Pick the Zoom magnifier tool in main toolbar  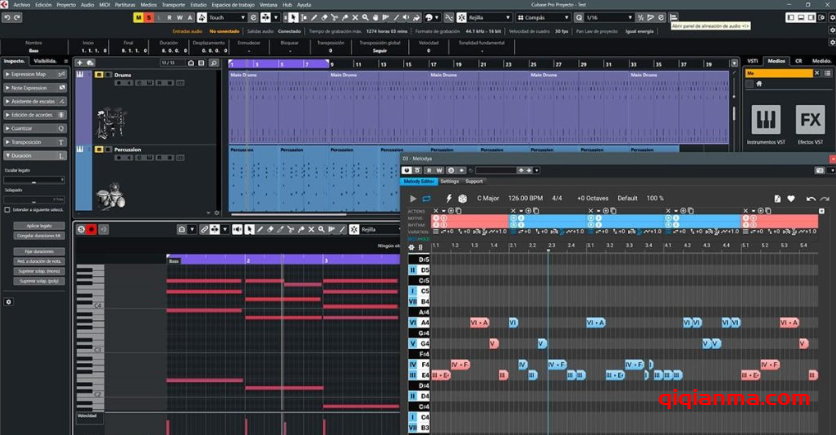[365, 18]
